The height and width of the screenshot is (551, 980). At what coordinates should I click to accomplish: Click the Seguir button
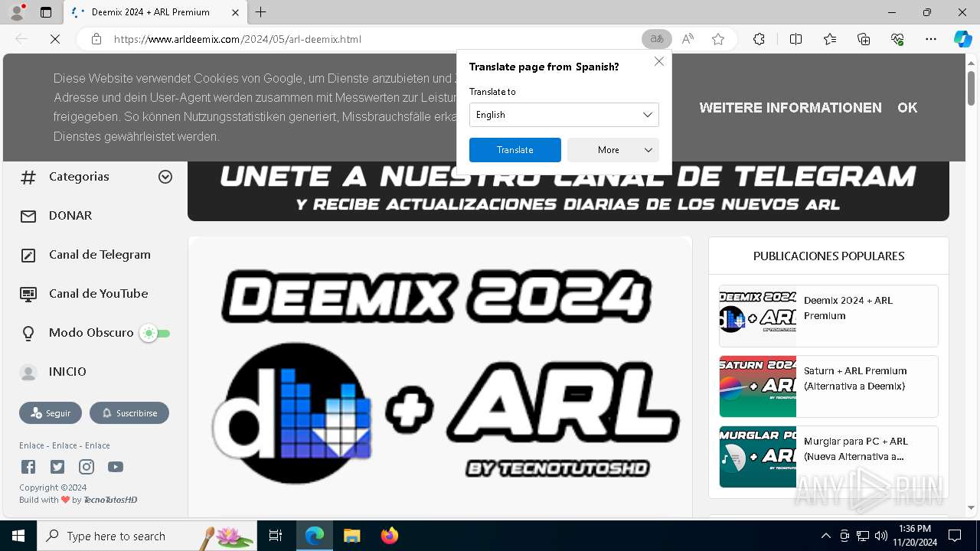coord(51,413)
